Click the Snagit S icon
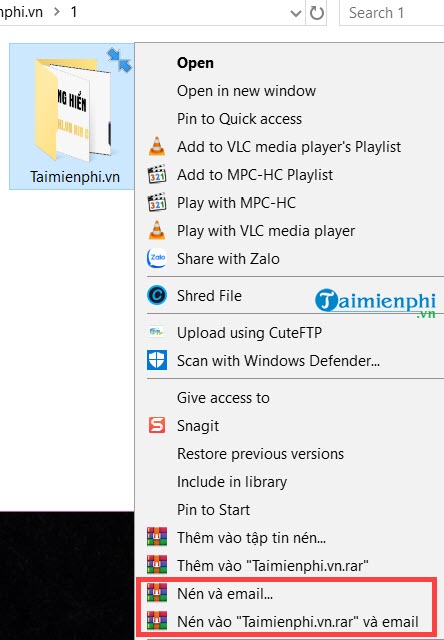Screen dimensions: 444x640 tap(157, 425)
